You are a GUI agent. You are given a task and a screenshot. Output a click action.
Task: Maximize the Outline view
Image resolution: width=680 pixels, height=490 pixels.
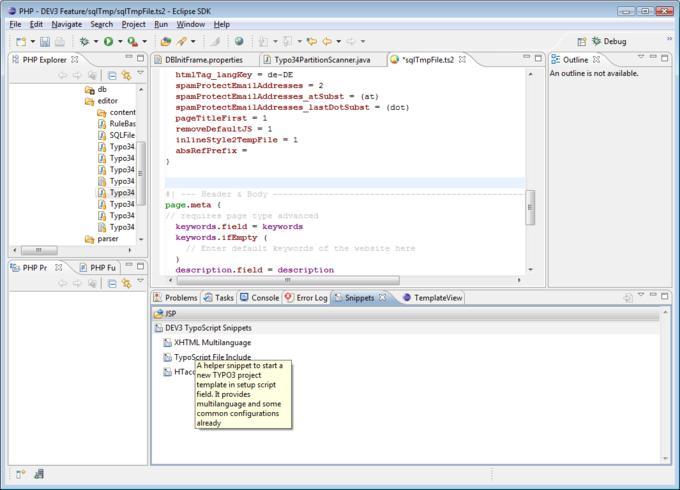[665, 58]
